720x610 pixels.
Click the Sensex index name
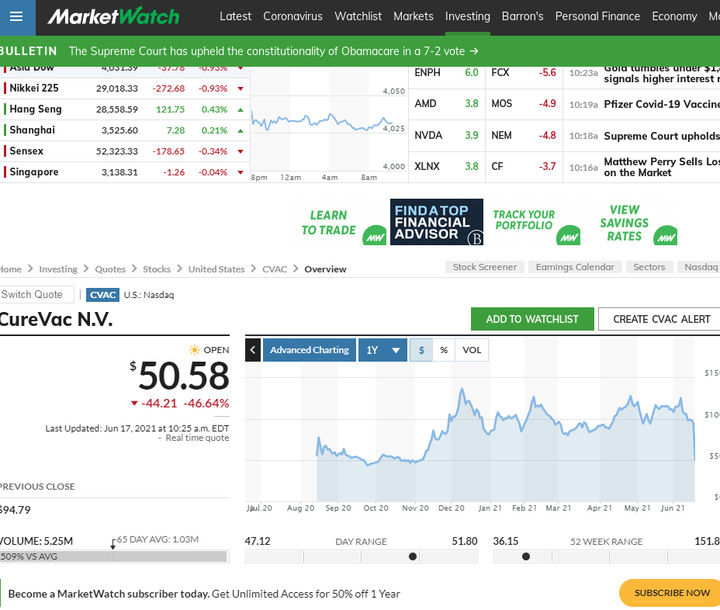pos(26,151)
